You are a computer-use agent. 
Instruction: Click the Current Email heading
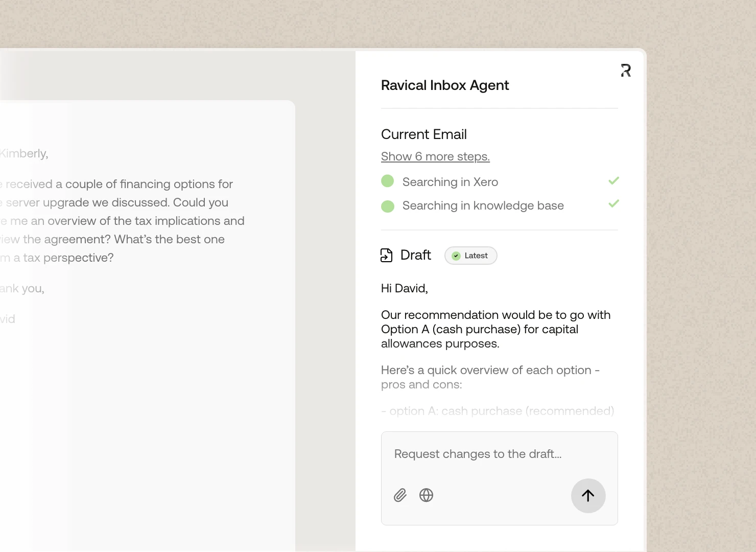click(x=424, y=134)
